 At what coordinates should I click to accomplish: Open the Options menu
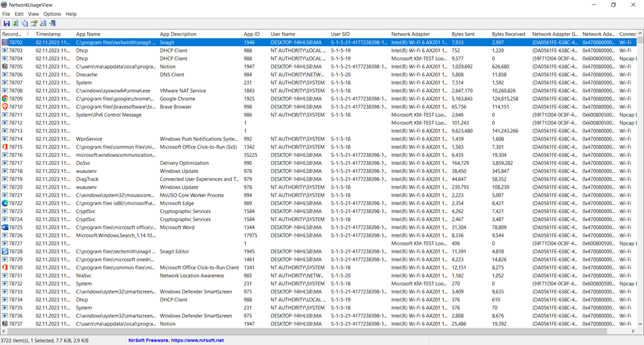[52, 14]
